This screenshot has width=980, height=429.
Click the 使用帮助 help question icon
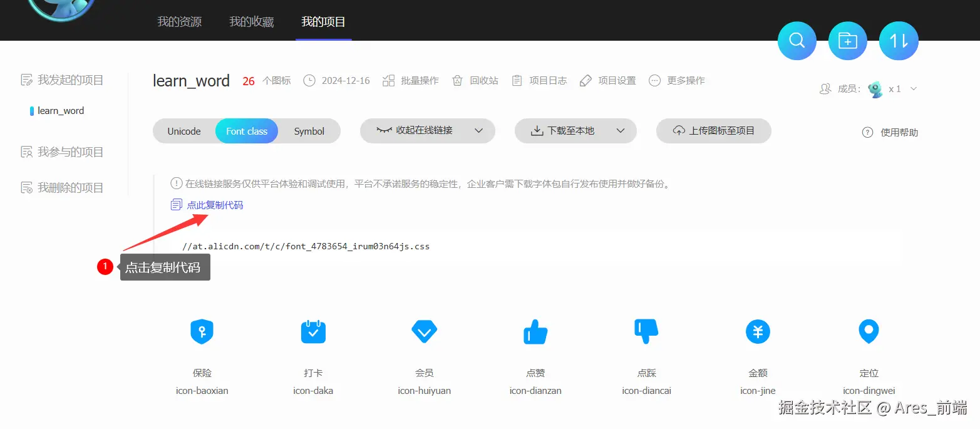pos(867,132)
